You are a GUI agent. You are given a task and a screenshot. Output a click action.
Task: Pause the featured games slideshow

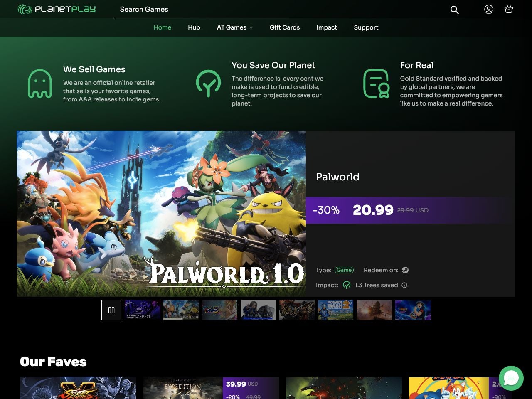[x=111, y=310]
